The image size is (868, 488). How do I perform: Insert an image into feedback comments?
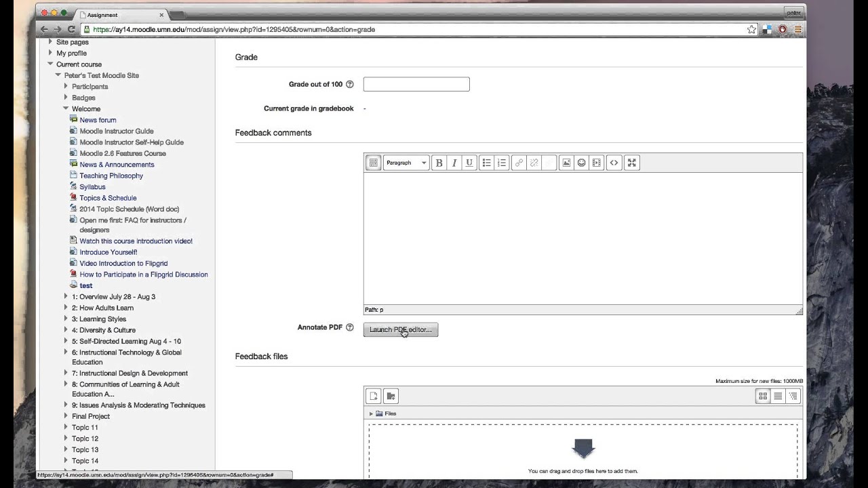(x=566, y=163)
